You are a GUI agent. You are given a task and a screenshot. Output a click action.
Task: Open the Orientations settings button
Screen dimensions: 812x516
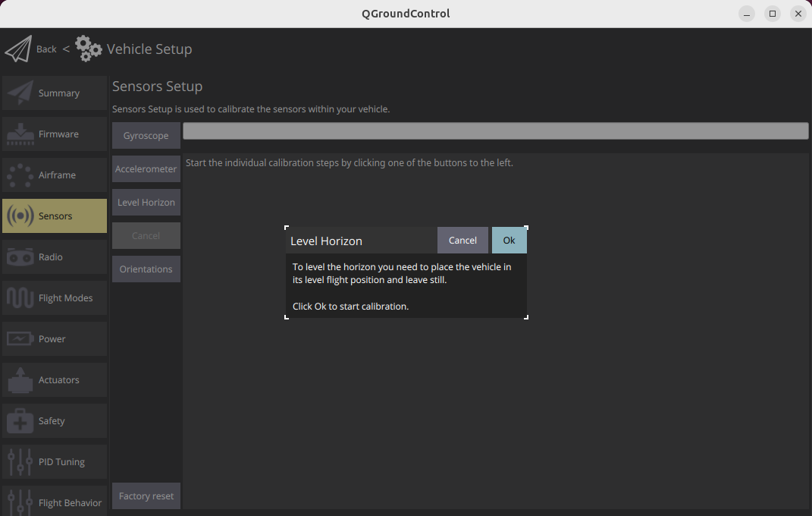146,269
